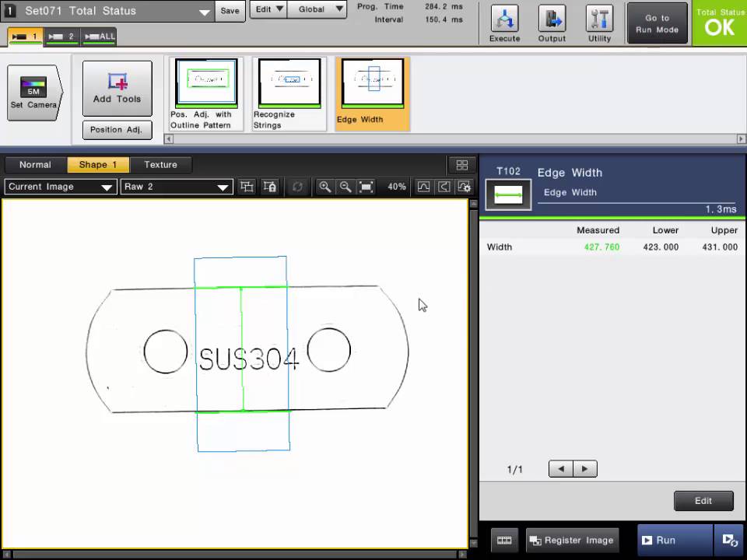
Task: Click the image view horizontal scrollbar
Action: pyautogui.click(x=235, y=555)
